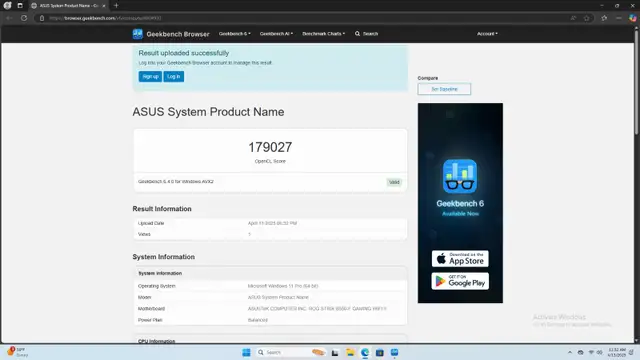Open the App Store download badge

coord(460,259)
